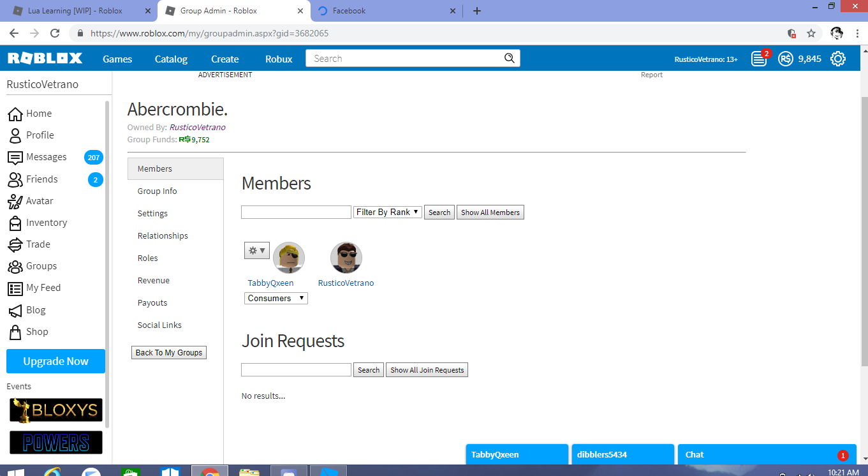The image size is (868, 476).
Task: Click the Chrome icon in the taskbar
Action: pyautogui.click(x=210, y=472)
